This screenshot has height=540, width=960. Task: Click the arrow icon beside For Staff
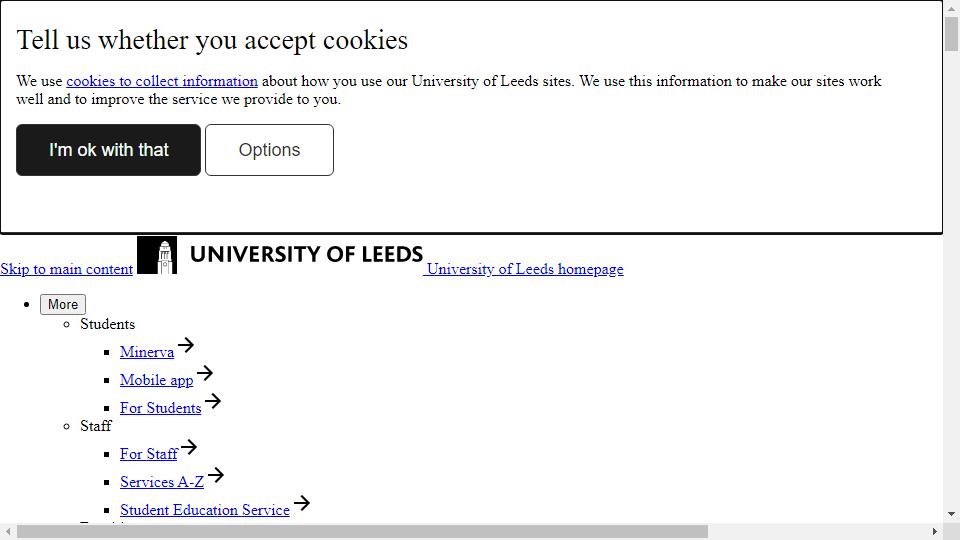pyautogui.click(x=189, y=447)
